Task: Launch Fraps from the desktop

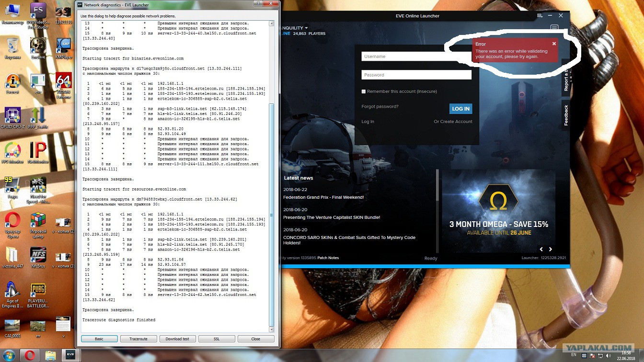Action: [x=12, y=188]
